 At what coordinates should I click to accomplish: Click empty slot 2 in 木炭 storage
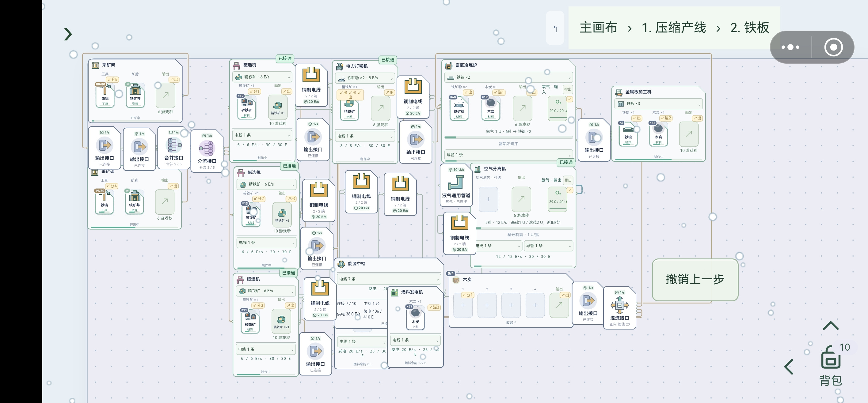click(487, 305)
